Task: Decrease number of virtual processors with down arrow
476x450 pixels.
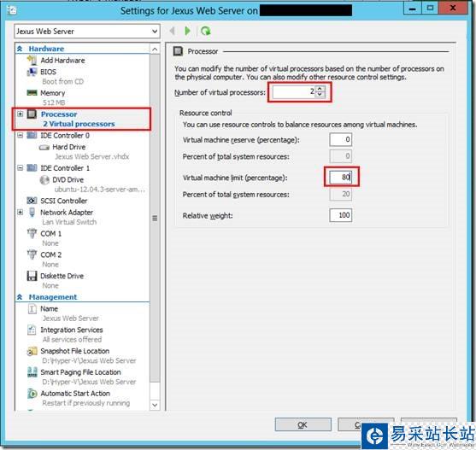Action: pyautogui.click(x=320, y=94)
